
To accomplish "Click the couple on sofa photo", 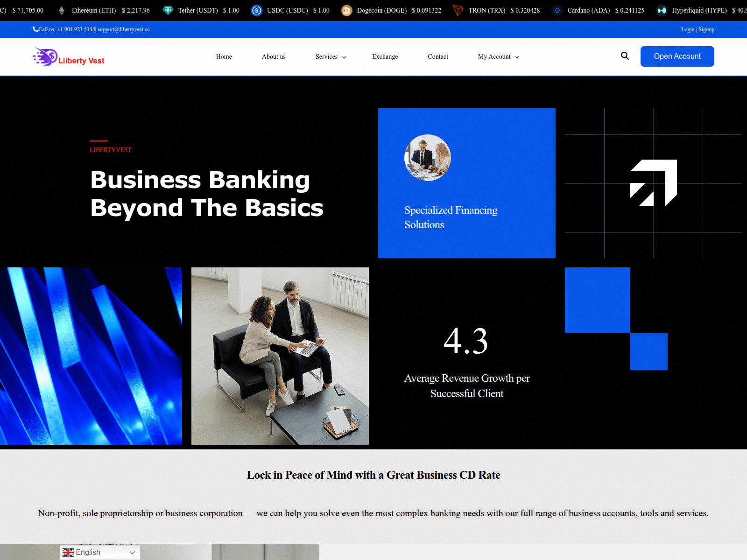I will coord(280,356).
